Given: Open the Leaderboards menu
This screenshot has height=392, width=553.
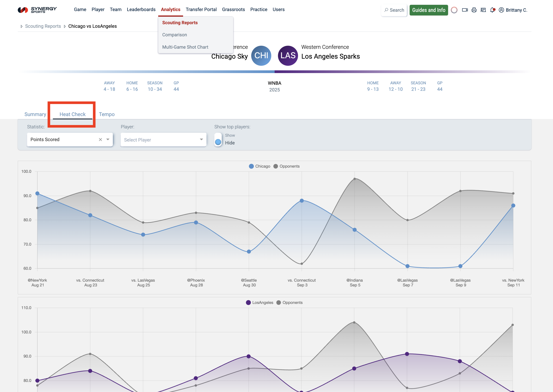Looking at the screenshot, I should [x=141, y=10].
